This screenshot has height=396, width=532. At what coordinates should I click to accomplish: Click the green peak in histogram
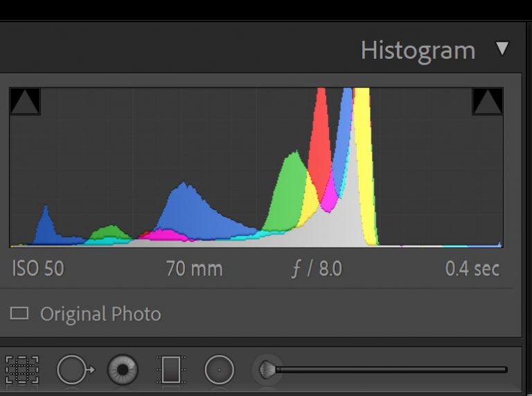291,190
